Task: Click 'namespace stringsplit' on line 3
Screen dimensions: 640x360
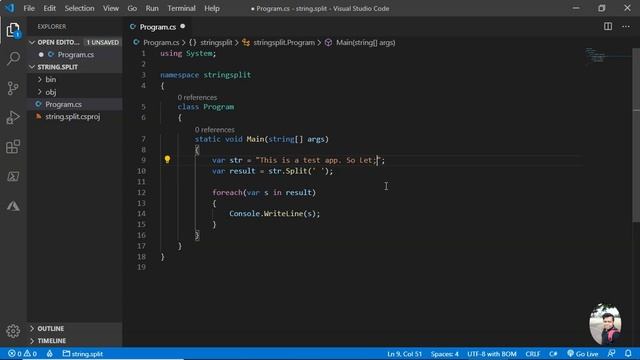Action: click(205, 75)
